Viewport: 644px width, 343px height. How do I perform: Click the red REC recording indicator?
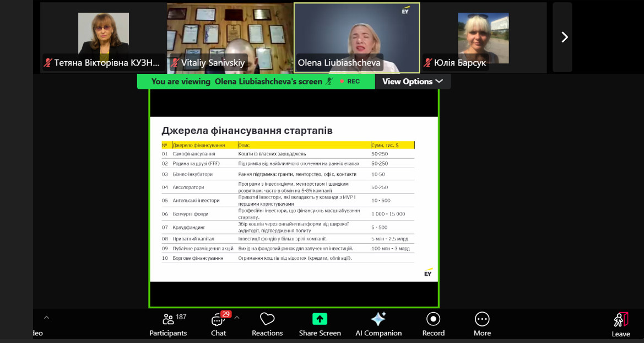point(350,82)
